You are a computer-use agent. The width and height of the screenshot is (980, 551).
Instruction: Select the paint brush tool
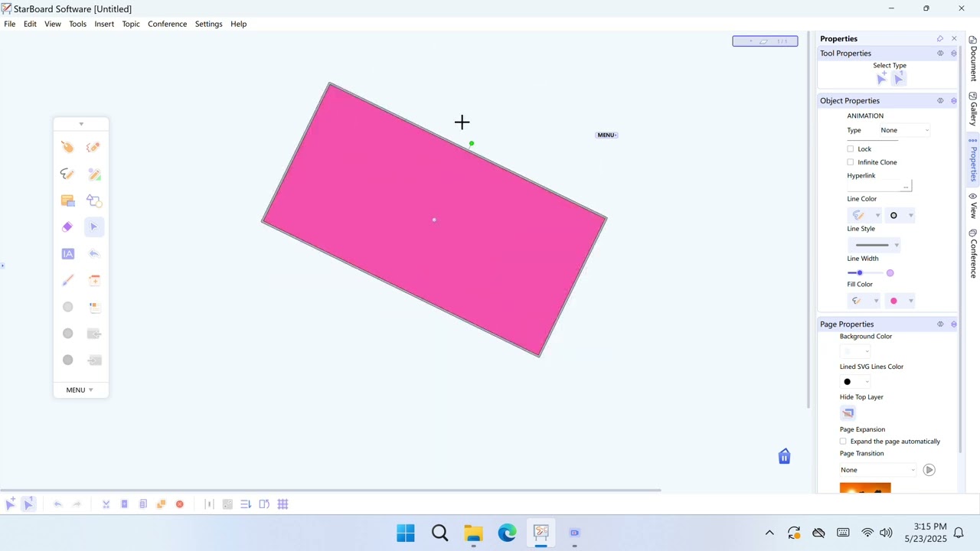coord(67,280)
